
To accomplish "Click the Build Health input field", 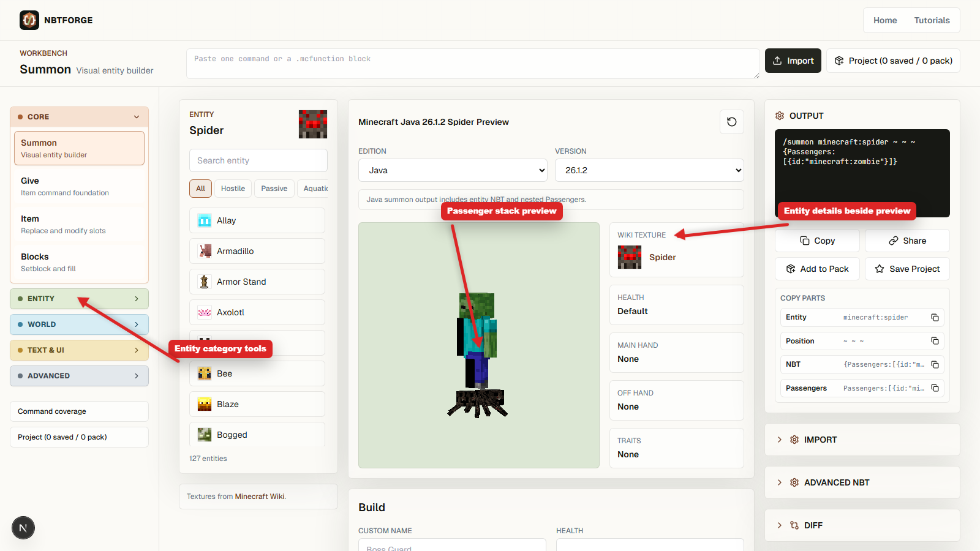I will point(650,545).
